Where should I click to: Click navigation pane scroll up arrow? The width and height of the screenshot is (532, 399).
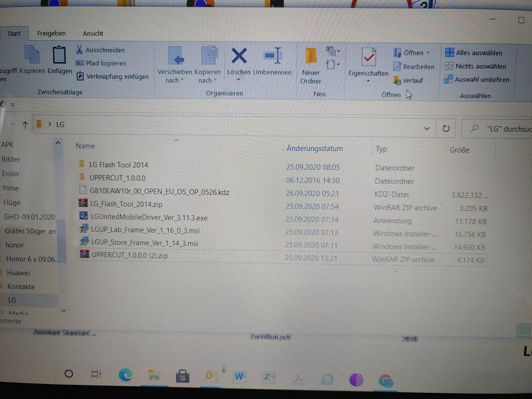click(x=58, y=143)
